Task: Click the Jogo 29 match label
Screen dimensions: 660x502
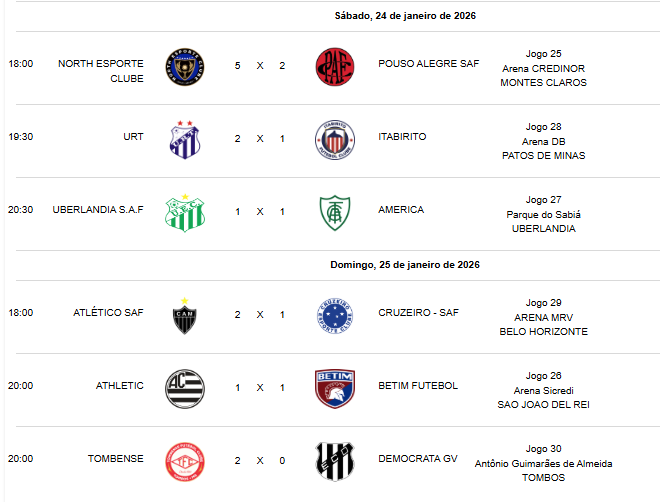Action: (543, 302)
